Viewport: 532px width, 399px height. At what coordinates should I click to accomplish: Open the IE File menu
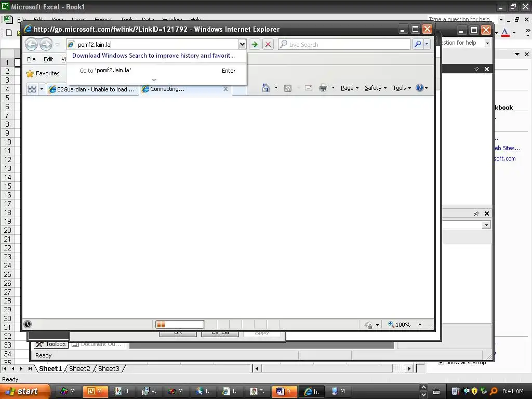point(31,59)
